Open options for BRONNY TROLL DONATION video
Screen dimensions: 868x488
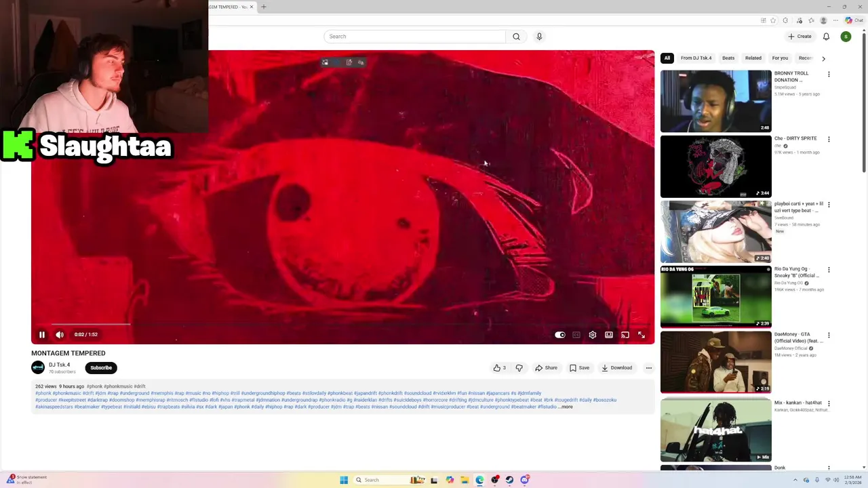[828, 74]
